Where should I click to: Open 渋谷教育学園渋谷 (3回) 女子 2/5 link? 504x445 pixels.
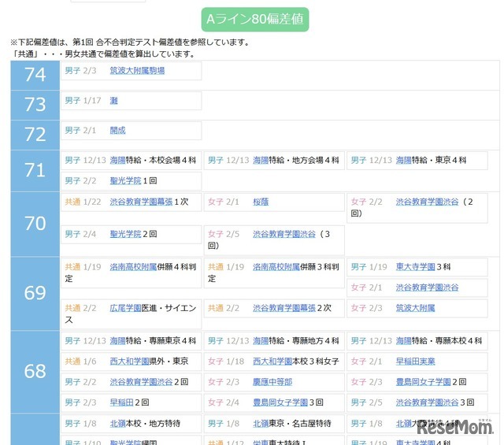[x=284, y=234]
